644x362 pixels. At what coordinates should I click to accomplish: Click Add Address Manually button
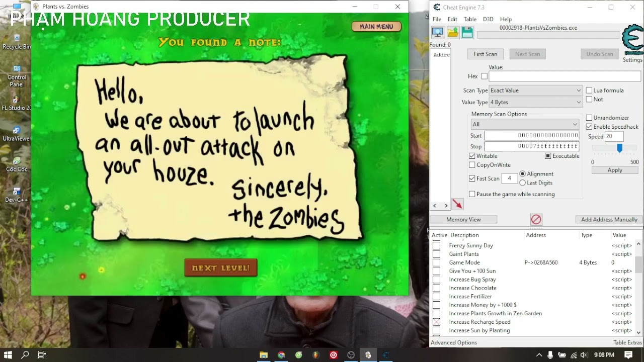click(x=609, y=219)
